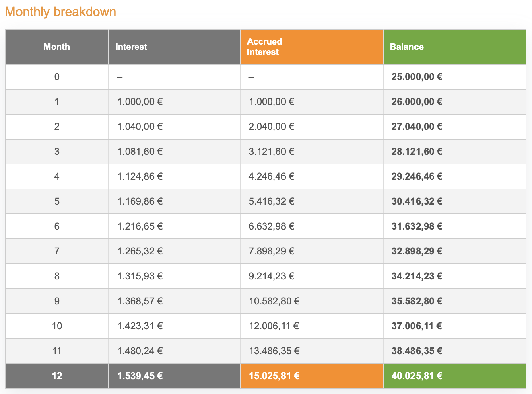Select balance 38.486,35 €
The width and height of the screenshot is (532, 394).
click(417, 351)
